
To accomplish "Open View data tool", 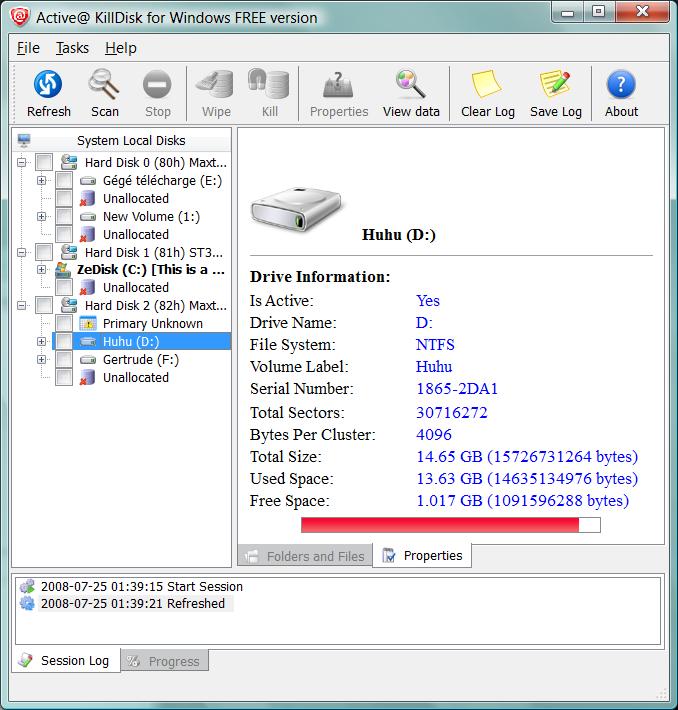I will pyautogui.click(x=411, y=84).
